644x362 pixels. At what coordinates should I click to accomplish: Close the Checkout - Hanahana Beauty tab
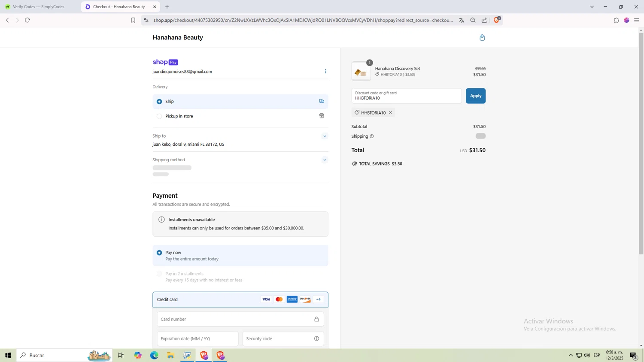(x=155, y=7)
